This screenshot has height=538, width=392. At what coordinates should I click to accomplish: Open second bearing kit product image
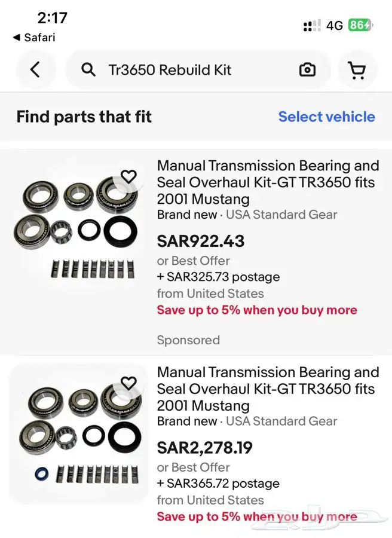coord(79,434)
